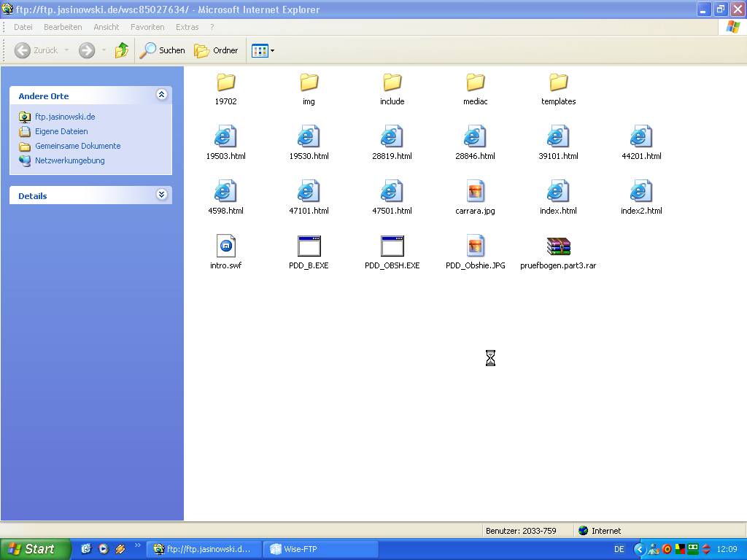Select the templates folder icon
This screenshot has width=747, height=560.
pos(558,82)
